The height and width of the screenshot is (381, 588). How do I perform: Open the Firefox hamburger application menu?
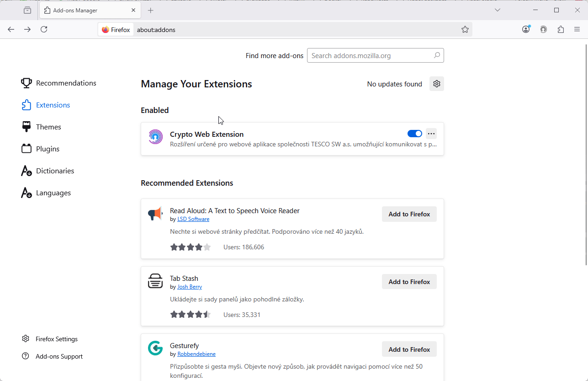tap(577, 29)
